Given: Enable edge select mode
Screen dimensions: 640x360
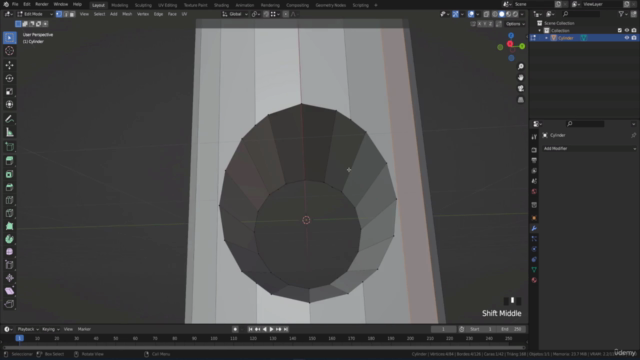Looking at the screenshot, I should pyautogui.click(x=65, y=14).
